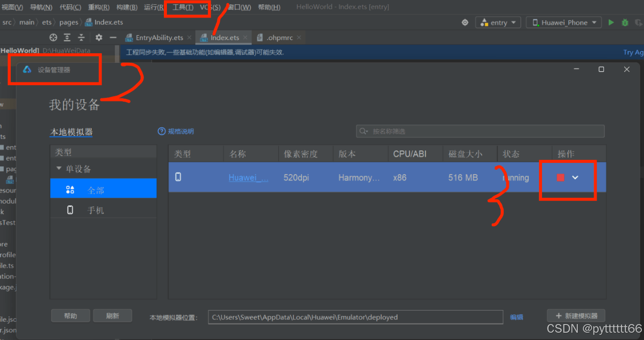Click the main breadcrumb segment
Screen dimensions: 644x340
(27, 22)
